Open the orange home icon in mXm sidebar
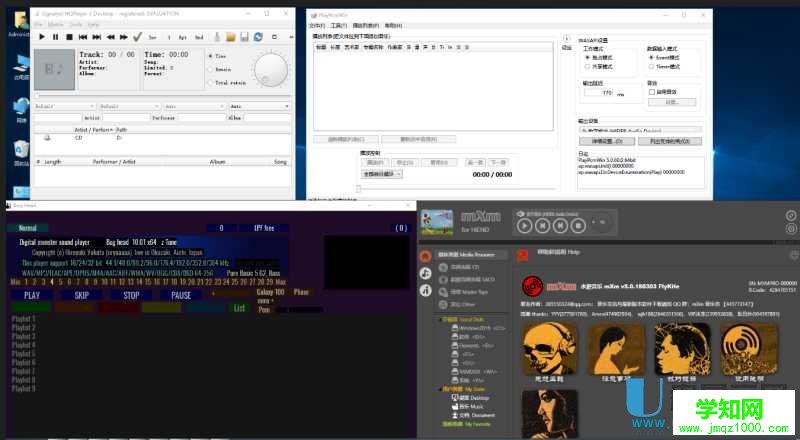This screenshot has height=440, width=800. click(425, 256)
